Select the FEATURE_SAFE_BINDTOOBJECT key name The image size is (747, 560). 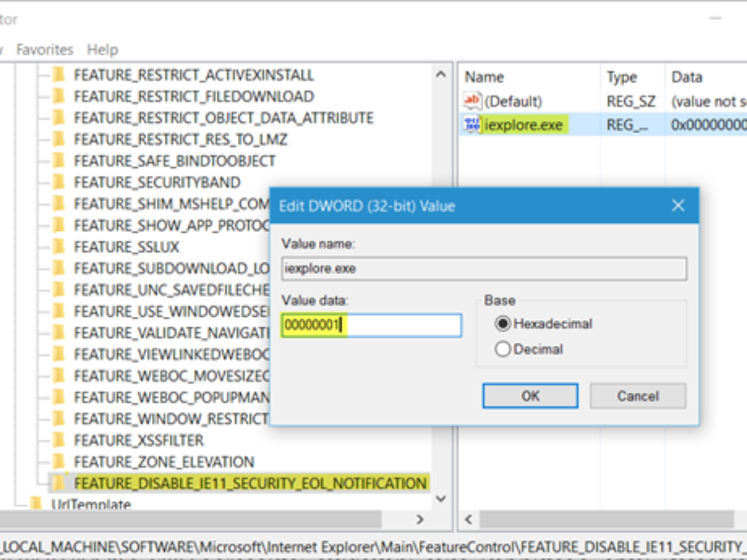point(174,161)
